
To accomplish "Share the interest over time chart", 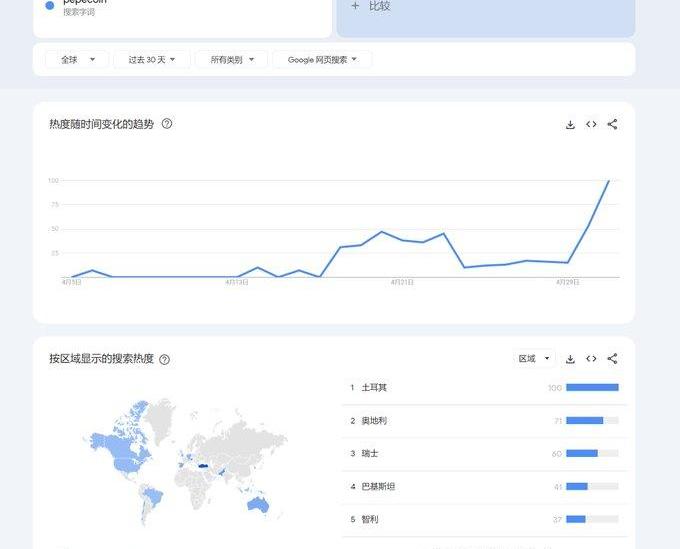I will pyautogui.click(x=612, y=125).
